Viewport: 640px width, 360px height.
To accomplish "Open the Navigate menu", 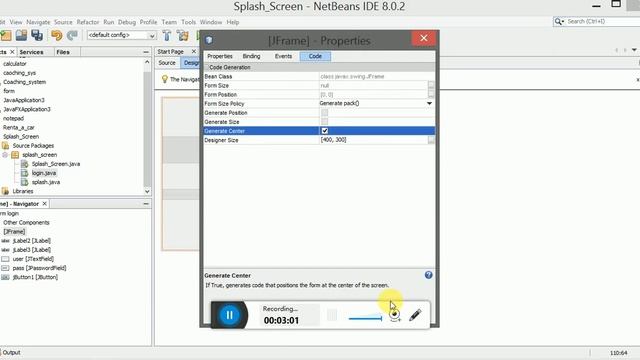I will [x=38, y=22].
